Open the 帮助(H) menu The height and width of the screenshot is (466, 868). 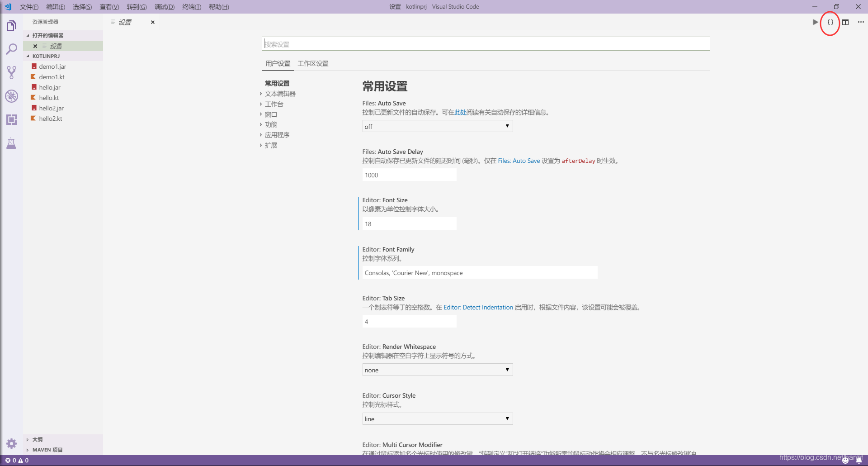pyautogui.click(x=219, y=7)
